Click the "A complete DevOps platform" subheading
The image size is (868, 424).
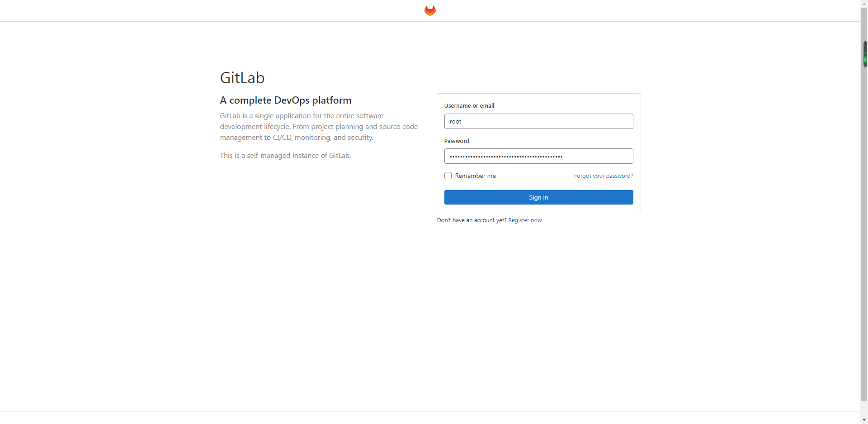pyautogui.click(x=285, y=100)
